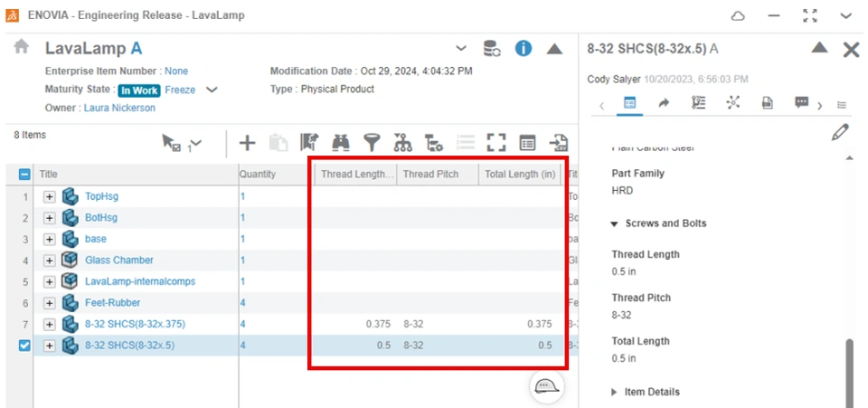Toggle the select-all checkbox in the table header

[x=24, y=175]
